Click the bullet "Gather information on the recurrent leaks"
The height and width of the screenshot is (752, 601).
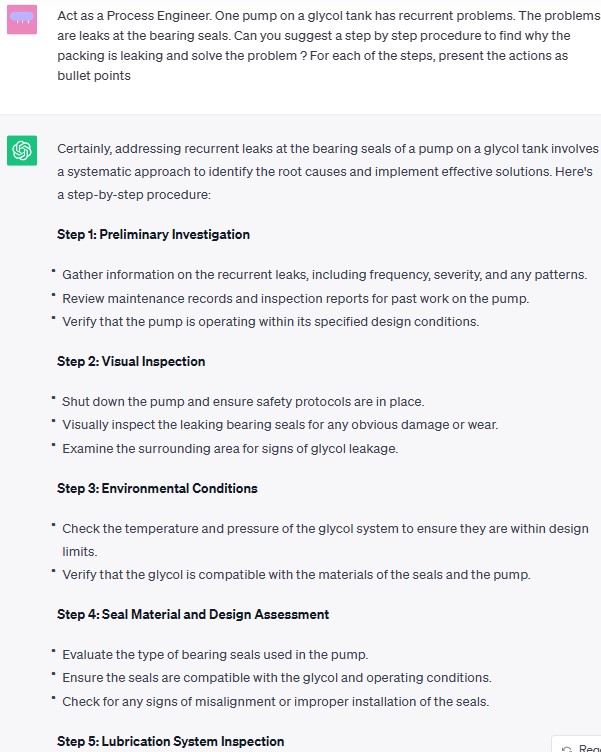point(324,275)
